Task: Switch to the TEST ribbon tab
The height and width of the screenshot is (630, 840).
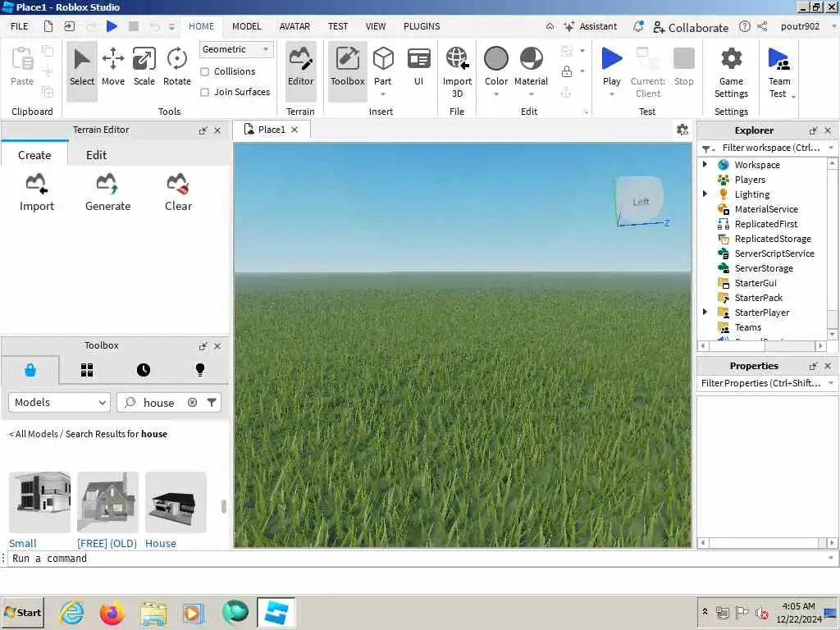Action: coord(338,26)
